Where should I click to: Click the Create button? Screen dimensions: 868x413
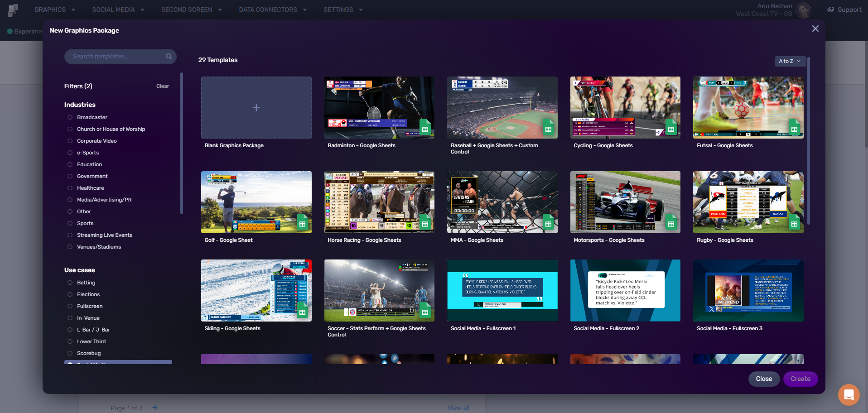pos(800,379)
